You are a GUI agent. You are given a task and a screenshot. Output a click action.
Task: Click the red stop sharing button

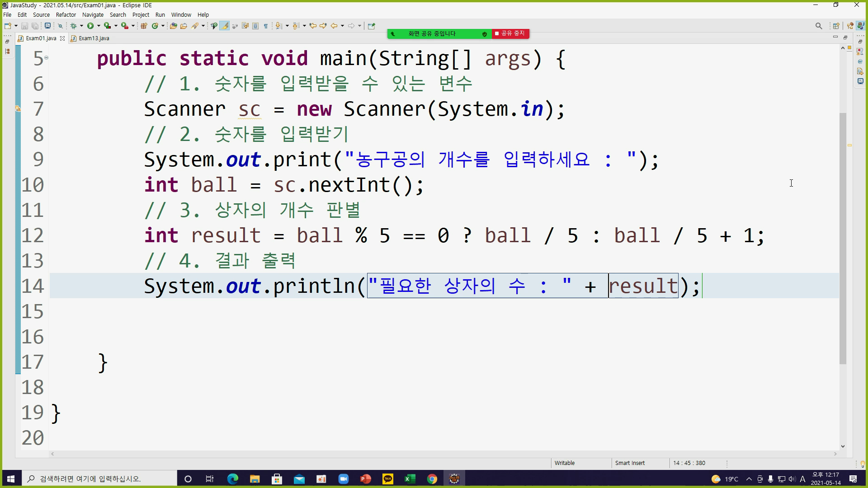pos(510,33)
